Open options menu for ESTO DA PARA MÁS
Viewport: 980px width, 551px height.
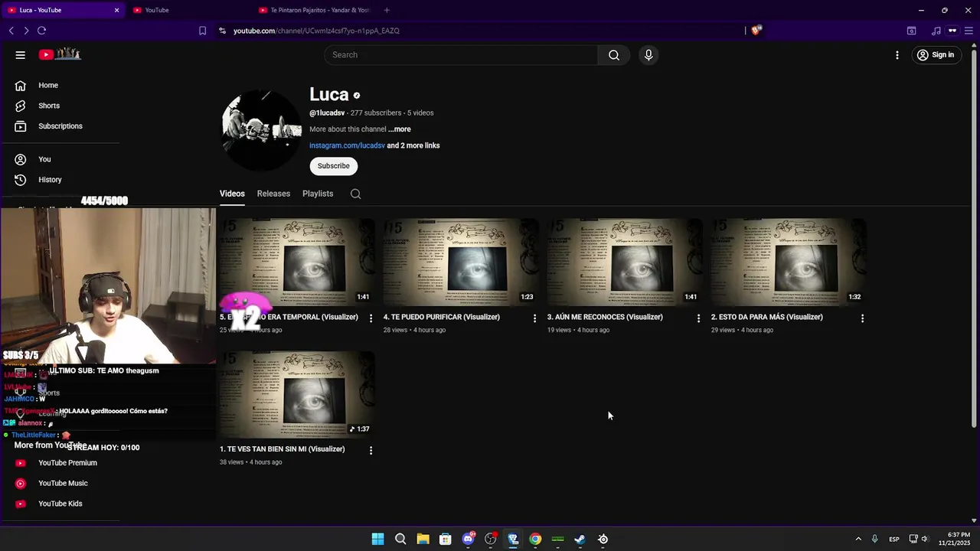click(862, 318)
